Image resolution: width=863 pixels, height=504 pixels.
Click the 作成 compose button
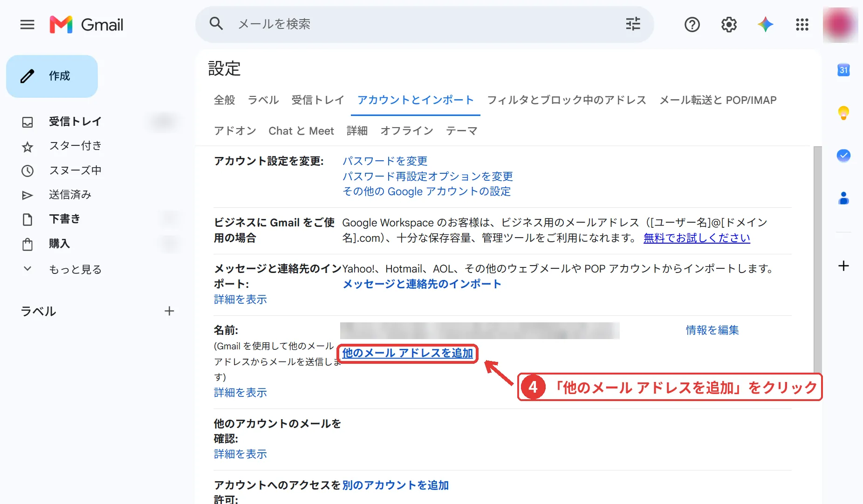(x=52, y=76)
